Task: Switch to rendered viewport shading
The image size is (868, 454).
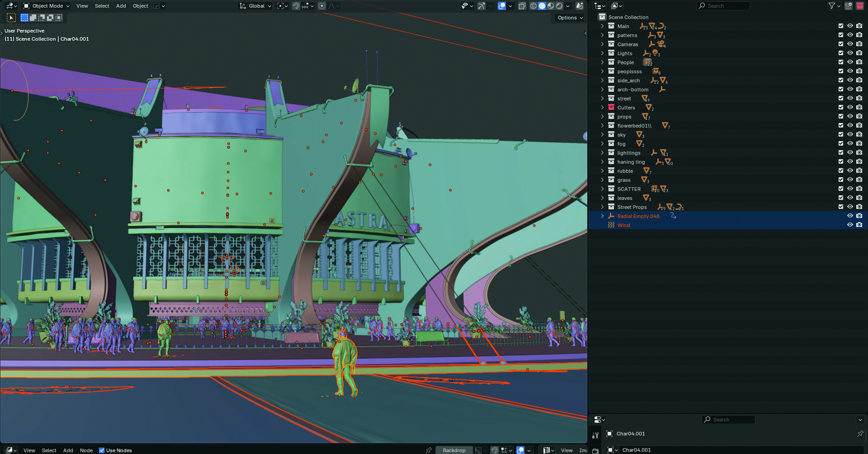Action: pyautogui.click(x=559, y=6)
